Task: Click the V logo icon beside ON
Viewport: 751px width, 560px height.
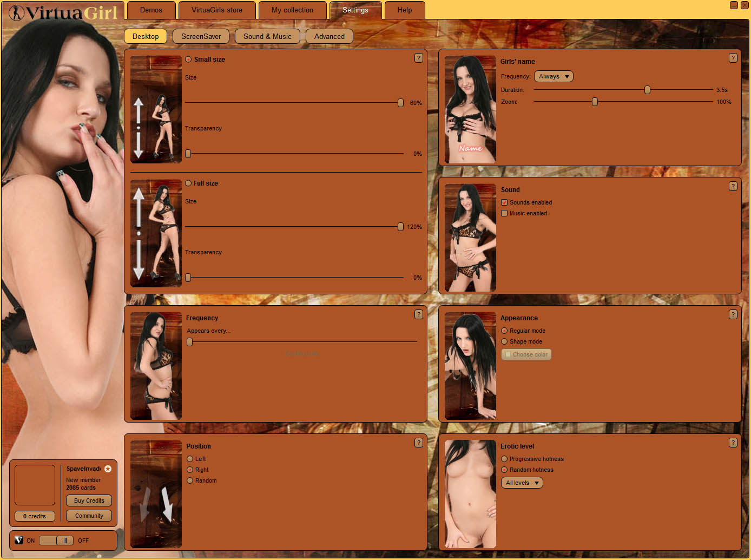Action: click(x=19, y=540)
